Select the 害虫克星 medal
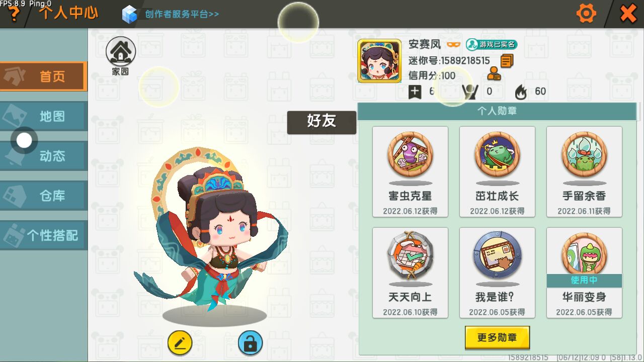This screenshot has height=362, width=644. click(x=410, y=171)
